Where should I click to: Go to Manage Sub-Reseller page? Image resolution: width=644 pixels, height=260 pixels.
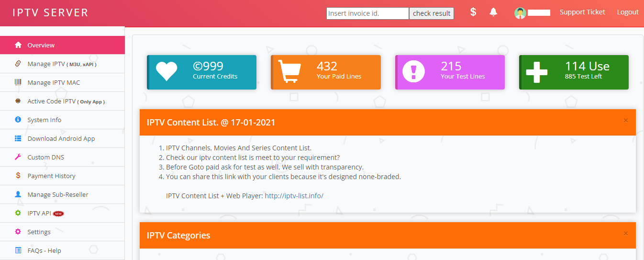(x=57, y=194)
